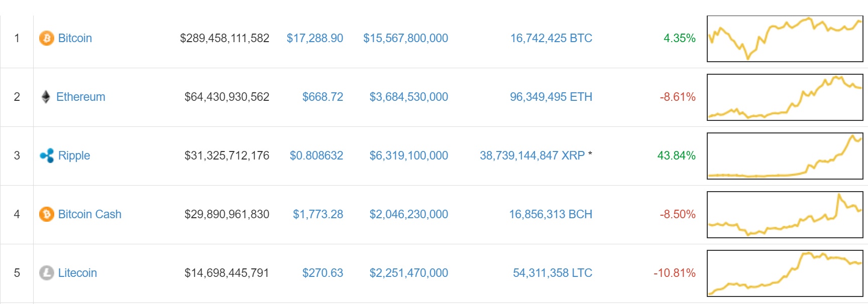Open the Ripple name link
Image resolution: width=868 pixels, height=304 pixels.
pos(74,156)
